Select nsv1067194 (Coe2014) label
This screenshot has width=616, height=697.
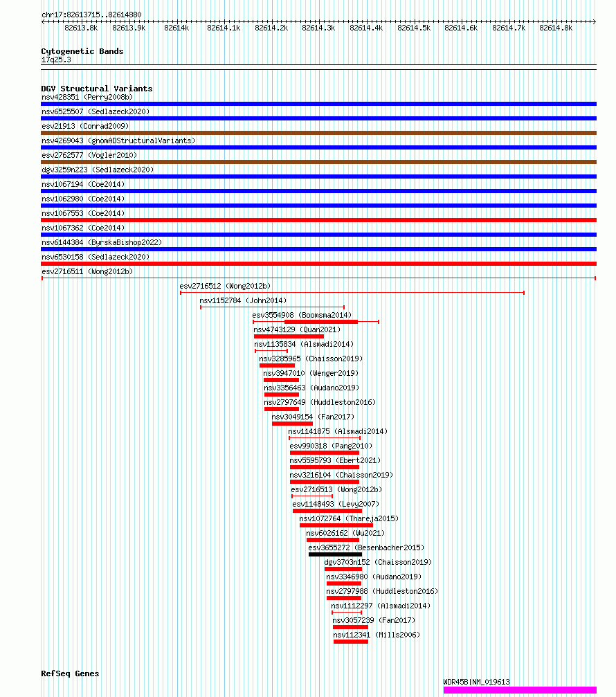point(83,184)
